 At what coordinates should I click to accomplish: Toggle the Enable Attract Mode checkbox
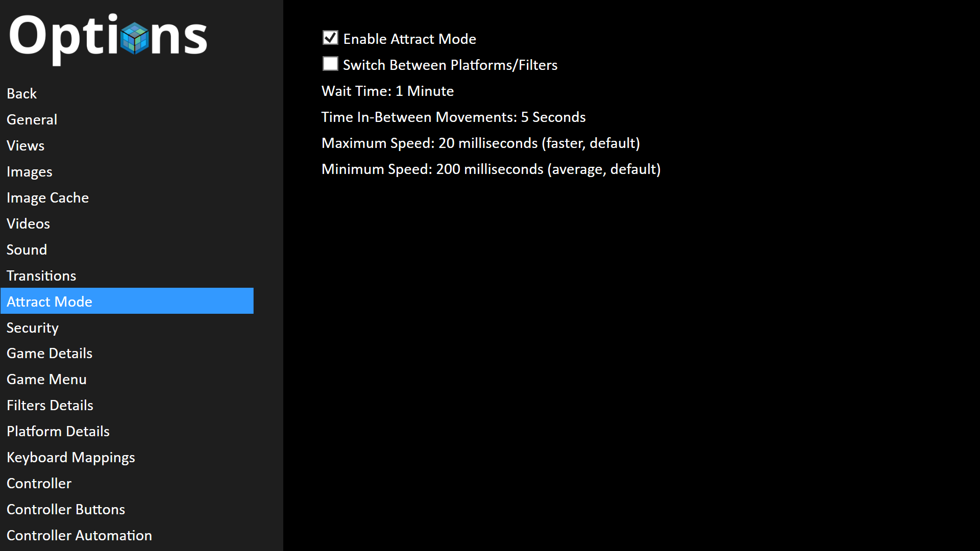point(330,38)
